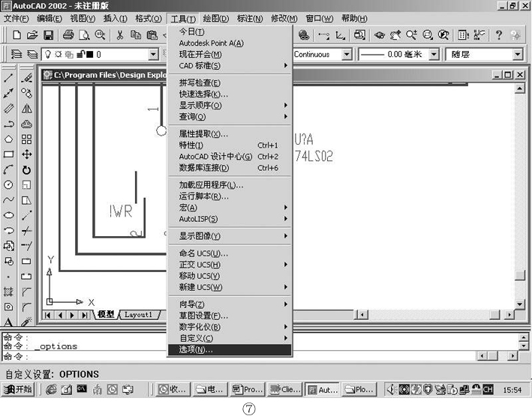Screen dimensions: 532x419
Task: Choose 快速选择(K)... menu entry
Action: tap(230, 94)
